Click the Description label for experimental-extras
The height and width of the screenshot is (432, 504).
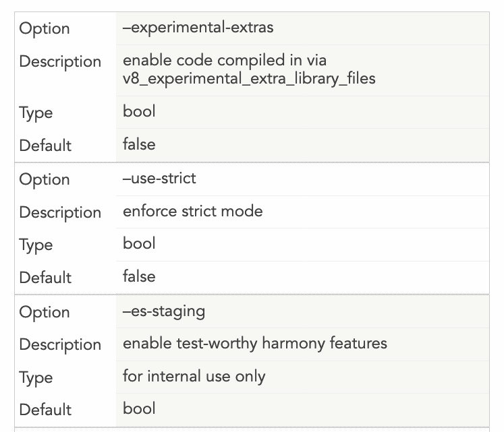(60, 61)
